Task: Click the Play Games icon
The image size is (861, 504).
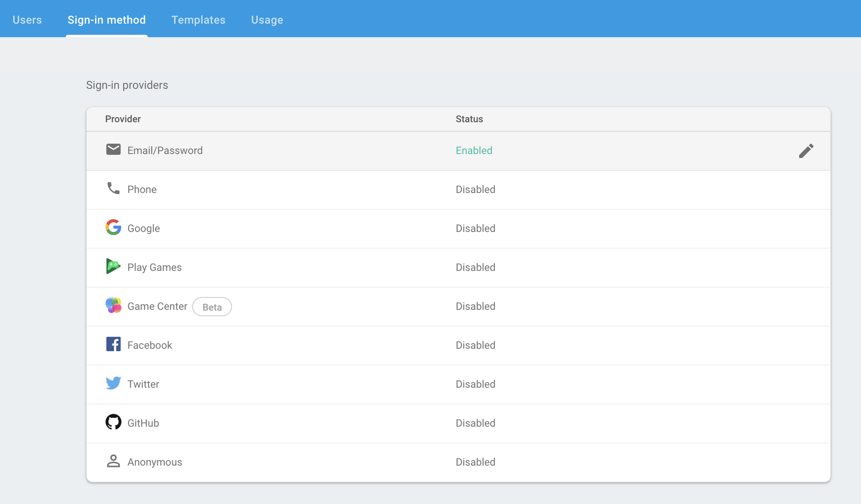Action: pyautogui.click(x=113, y=266)
